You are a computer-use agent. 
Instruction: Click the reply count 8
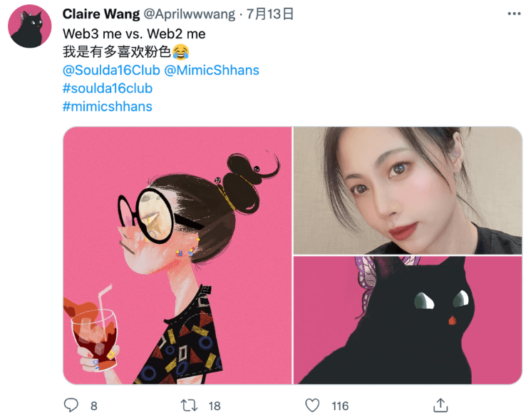[x=94, y=406]
